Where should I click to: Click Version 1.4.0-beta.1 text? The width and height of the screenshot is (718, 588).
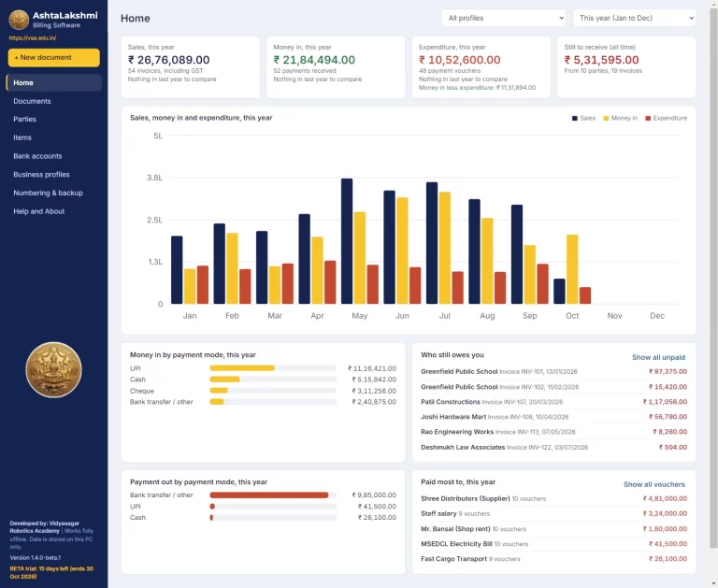coord(36,558)
